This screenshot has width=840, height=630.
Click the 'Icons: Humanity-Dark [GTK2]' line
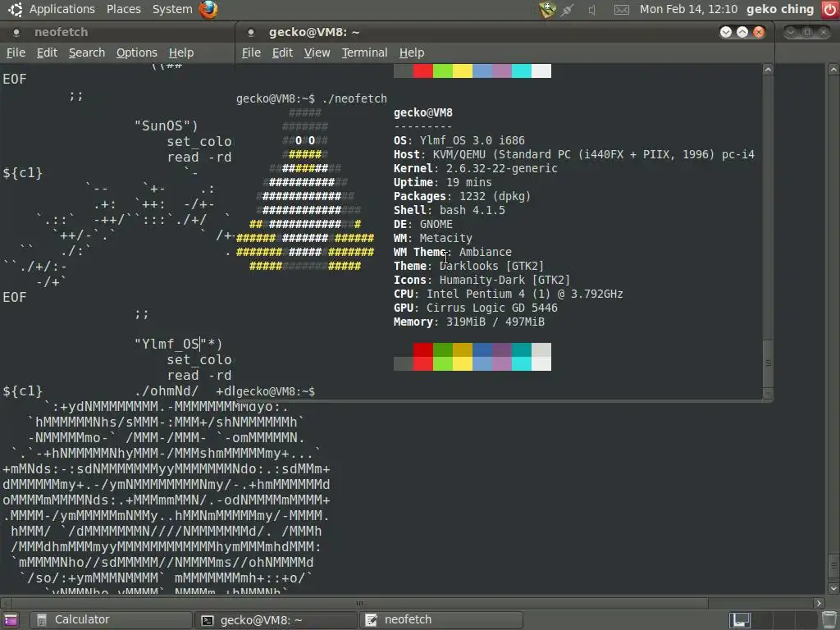(482, 280)
